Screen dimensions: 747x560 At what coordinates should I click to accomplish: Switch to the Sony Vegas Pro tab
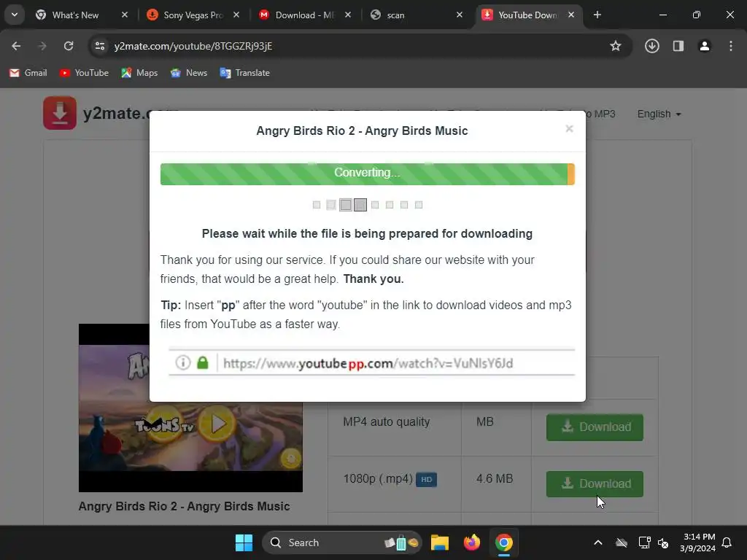(x=193, y=15)
